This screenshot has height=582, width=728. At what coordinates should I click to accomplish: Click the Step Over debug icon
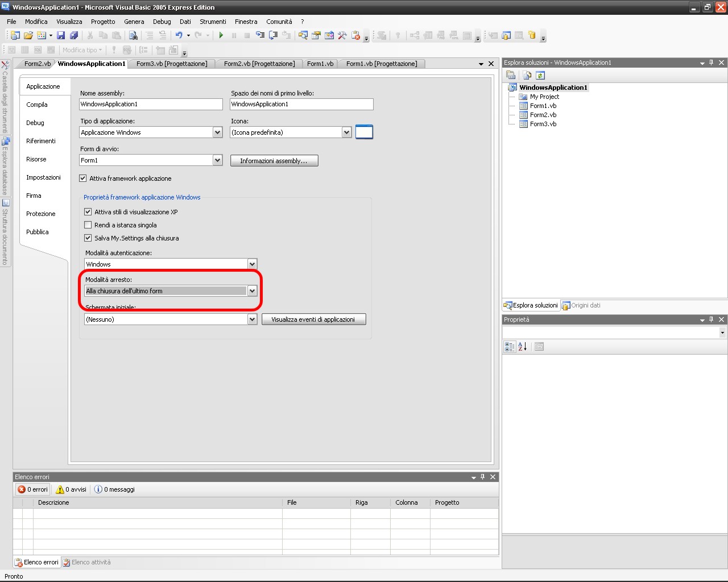273,35
